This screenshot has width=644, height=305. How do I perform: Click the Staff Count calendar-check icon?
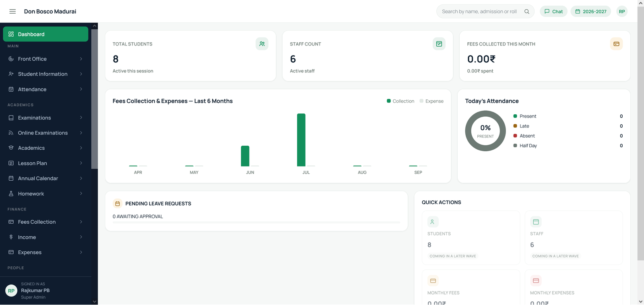click(x=439, y=44)
